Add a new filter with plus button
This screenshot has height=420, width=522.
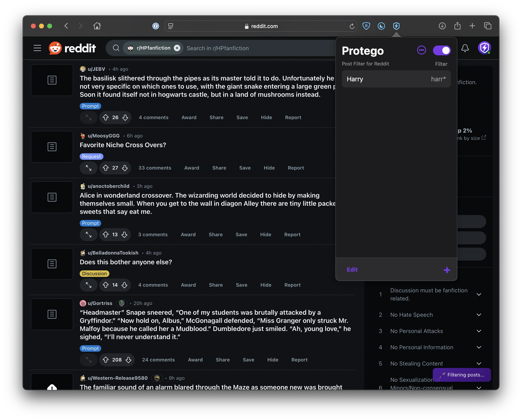(447, 270)
